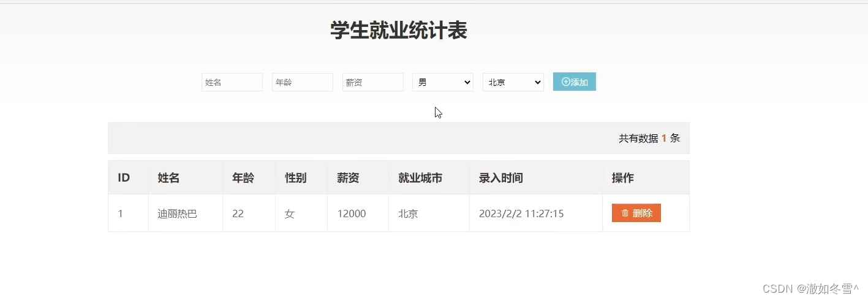The height and width of the screenshot is (300, 868).
Task: Select the 薪资 salary input field
Action: 373,82
